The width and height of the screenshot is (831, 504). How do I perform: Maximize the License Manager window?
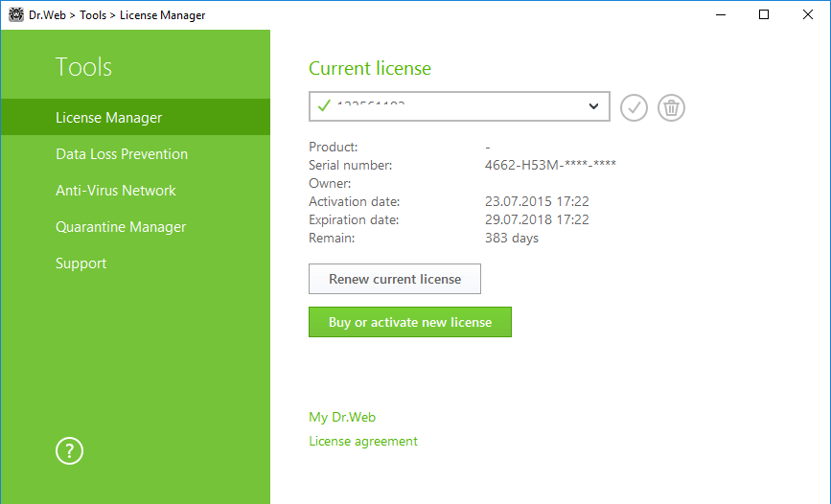[x=764, y=14]
